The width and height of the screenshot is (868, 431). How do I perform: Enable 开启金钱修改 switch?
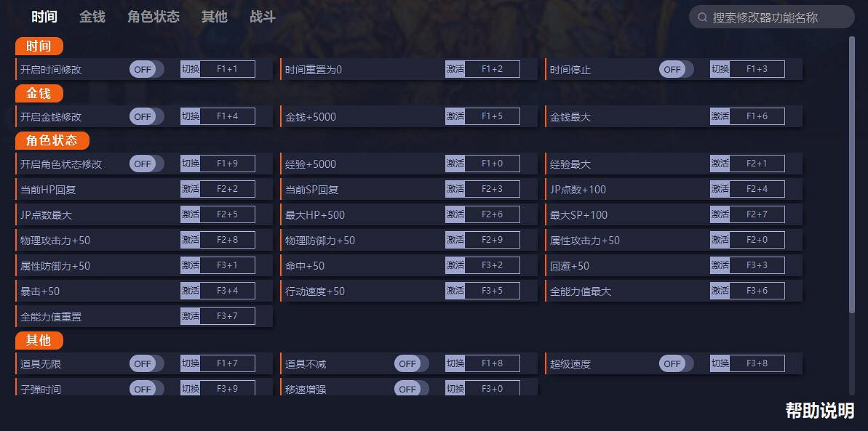click(x=146, y=116)
